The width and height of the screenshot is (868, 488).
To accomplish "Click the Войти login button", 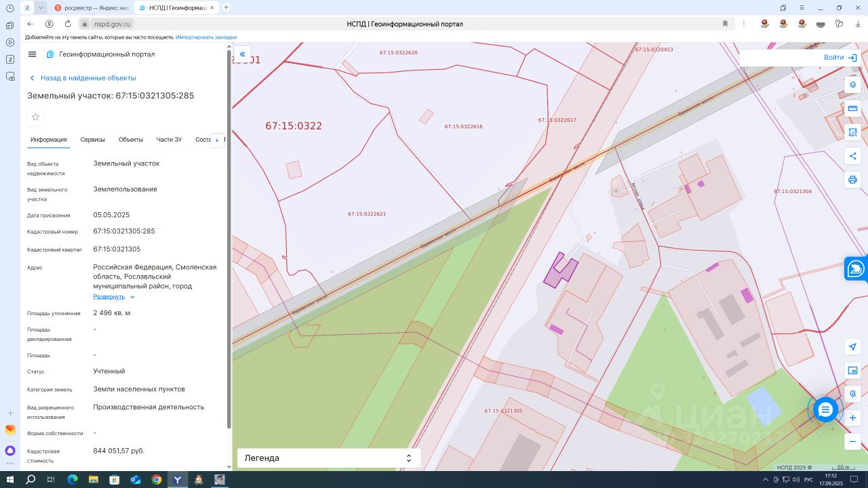I will tap(840, 58).
